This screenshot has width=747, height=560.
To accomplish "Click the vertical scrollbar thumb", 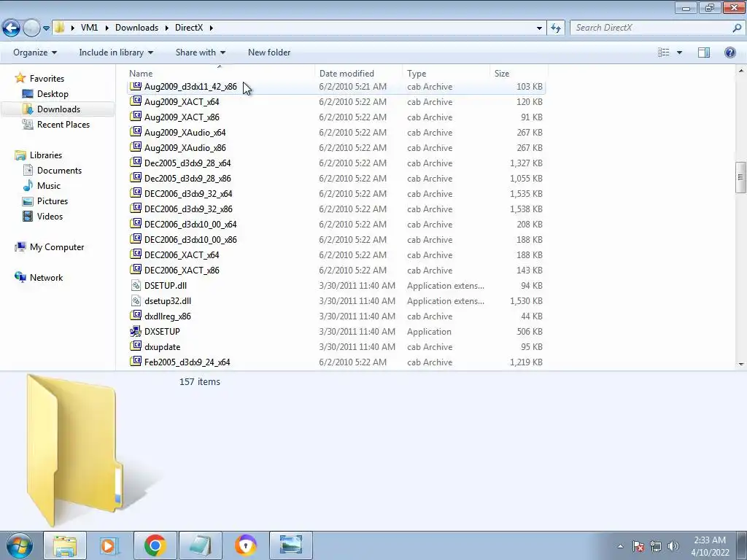I will coord(740,177).
